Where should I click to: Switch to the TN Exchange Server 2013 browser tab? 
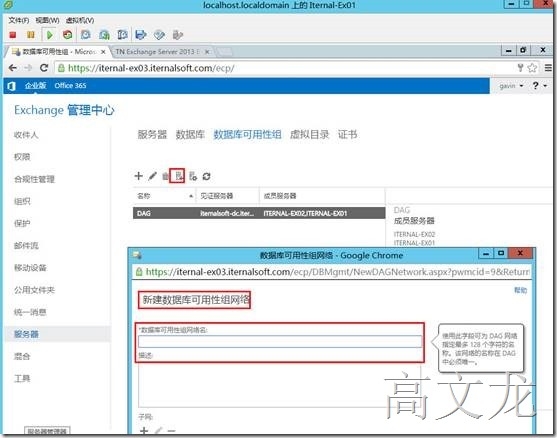[158, 52]
